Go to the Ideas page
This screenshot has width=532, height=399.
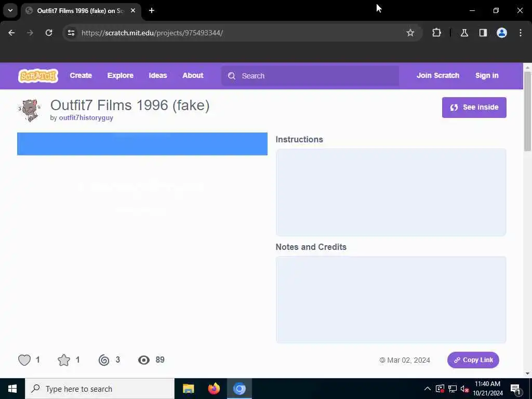pyautogui.click(x=158, y=76)
